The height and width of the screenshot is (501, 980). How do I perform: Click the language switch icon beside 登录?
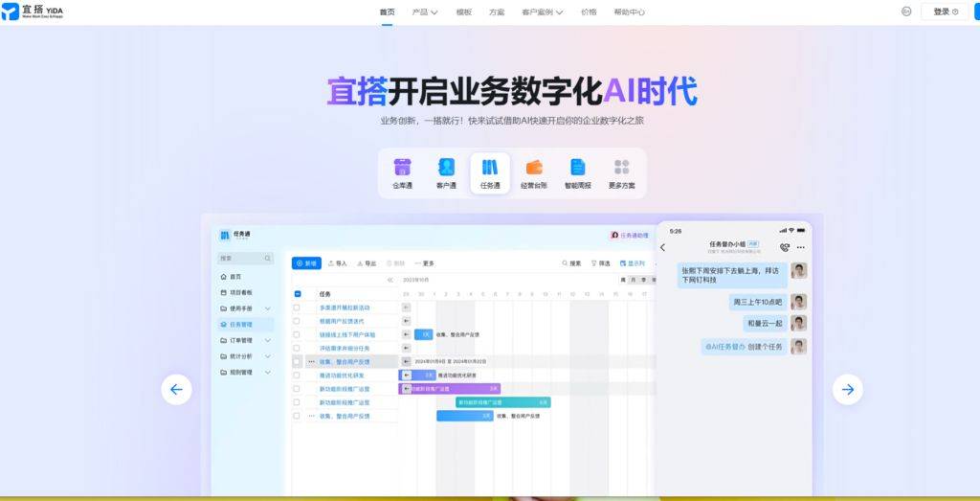pos(906,11)
